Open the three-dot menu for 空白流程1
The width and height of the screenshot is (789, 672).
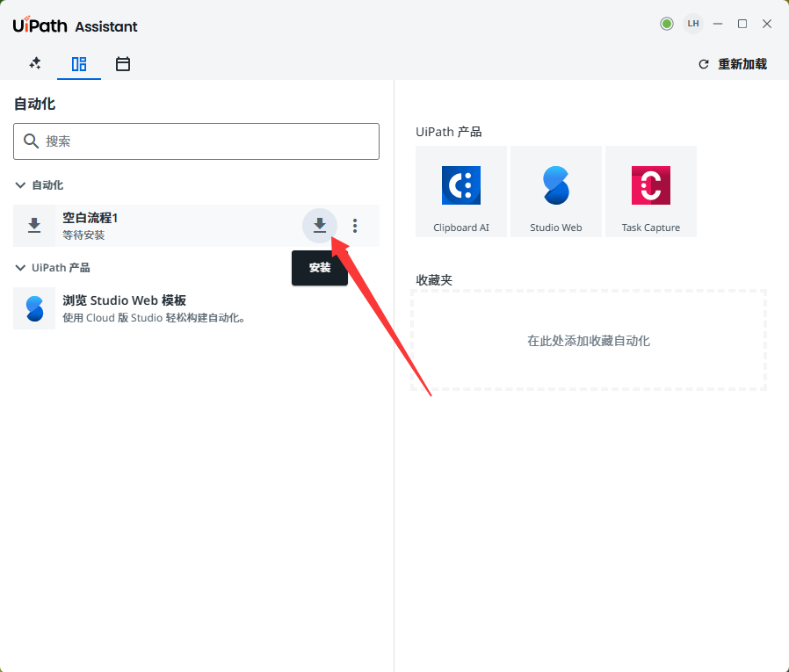point(355,226)
